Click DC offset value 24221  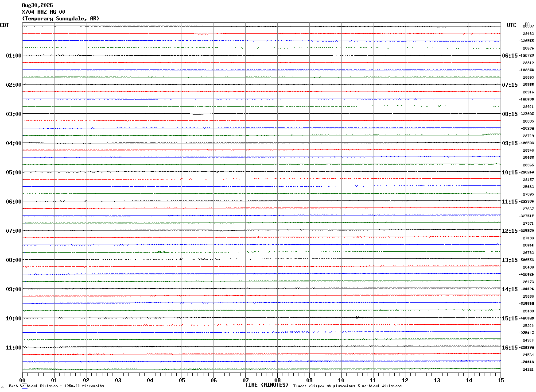[528, 369]
